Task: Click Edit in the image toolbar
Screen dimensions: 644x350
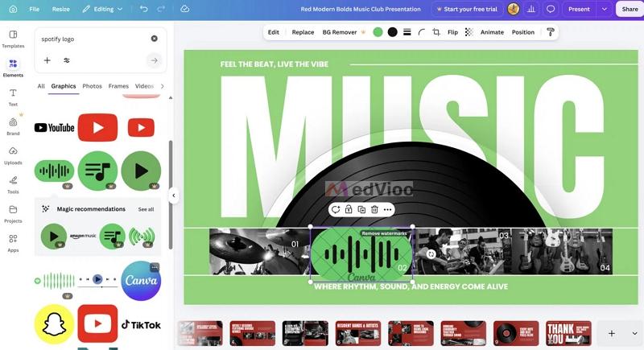Action: pos(274,32)
